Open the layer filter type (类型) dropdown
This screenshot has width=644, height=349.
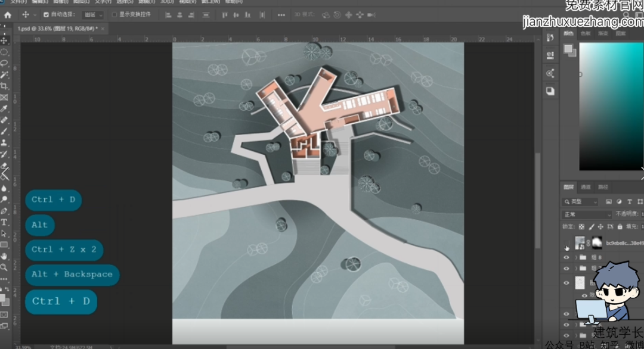point(581,202)
